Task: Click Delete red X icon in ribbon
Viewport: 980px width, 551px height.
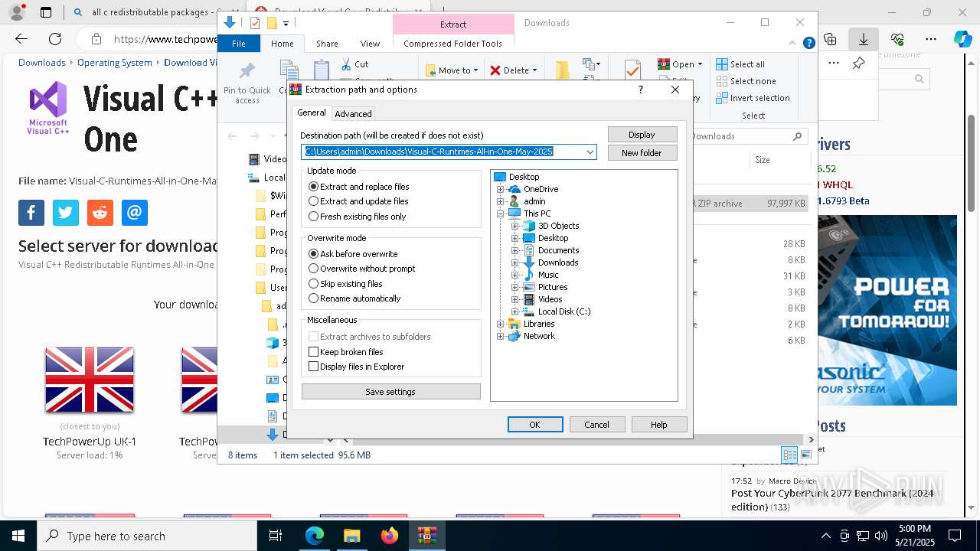Action: (495, 70)
